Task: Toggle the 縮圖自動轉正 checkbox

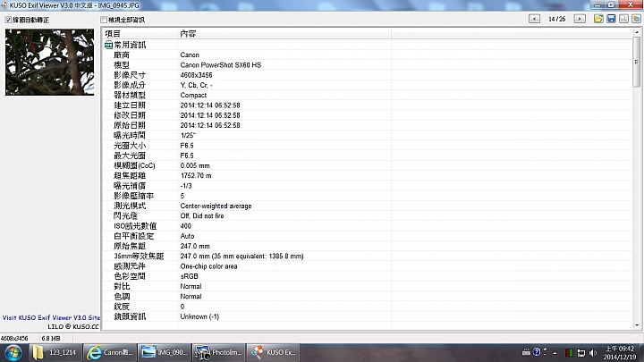Action: click(x=8, y=20)
